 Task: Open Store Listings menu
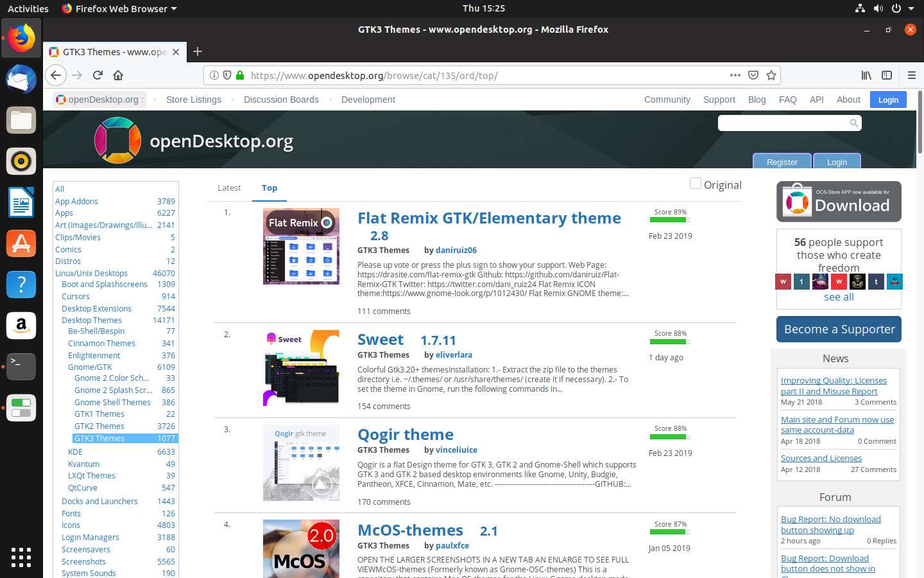coord(193,100)
